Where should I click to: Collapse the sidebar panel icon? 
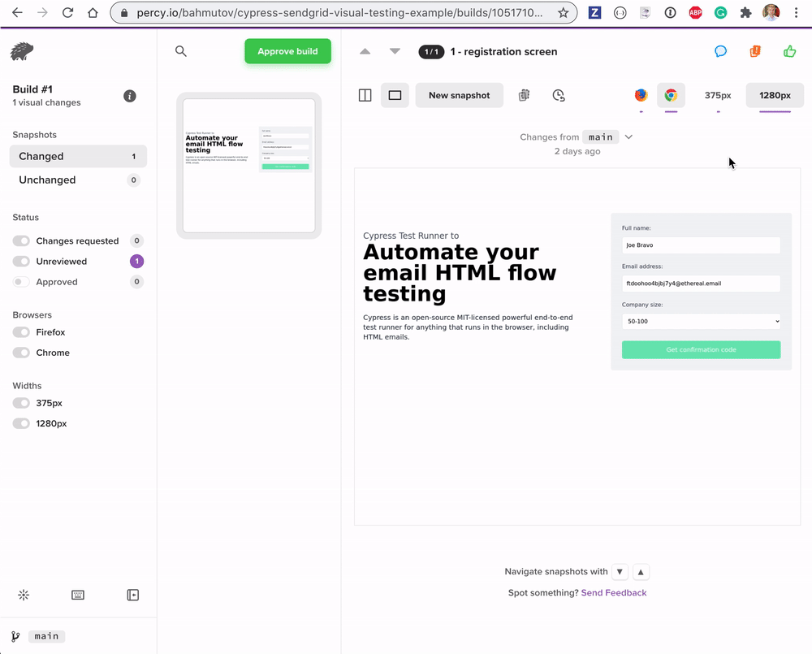point(133,595)
